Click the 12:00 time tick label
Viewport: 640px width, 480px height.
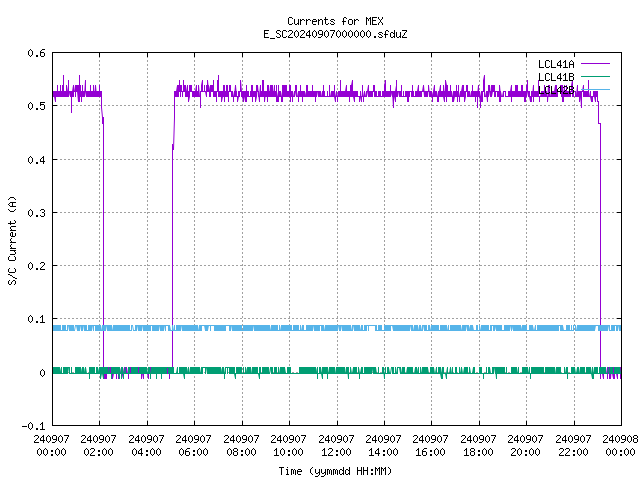click(x=336, y=452)
